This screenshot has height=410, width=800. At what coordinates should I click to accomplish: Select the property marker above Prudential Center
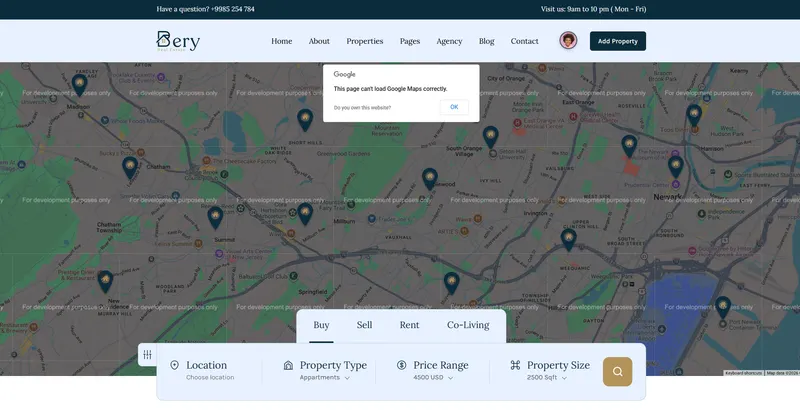(x=676, y=167)
